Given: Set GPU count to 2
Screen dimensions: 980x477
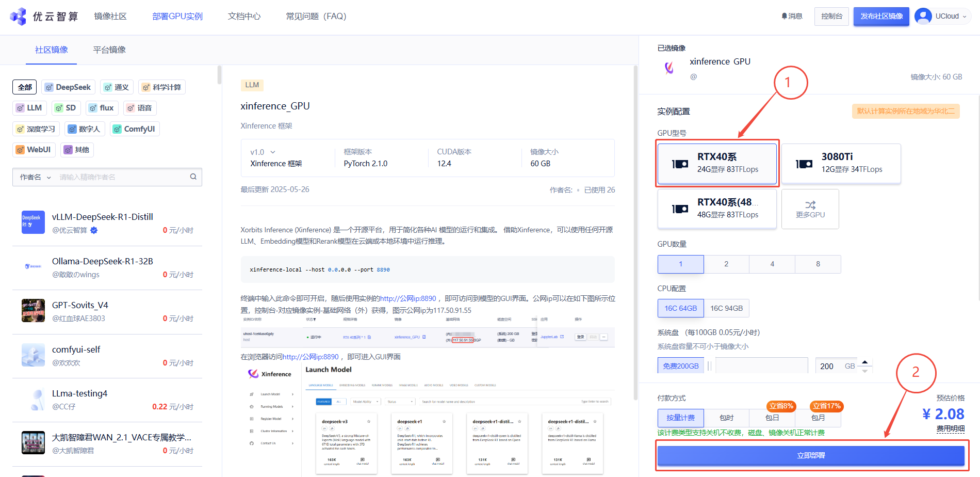Looking at the screenshot, I should coord(726,264).
